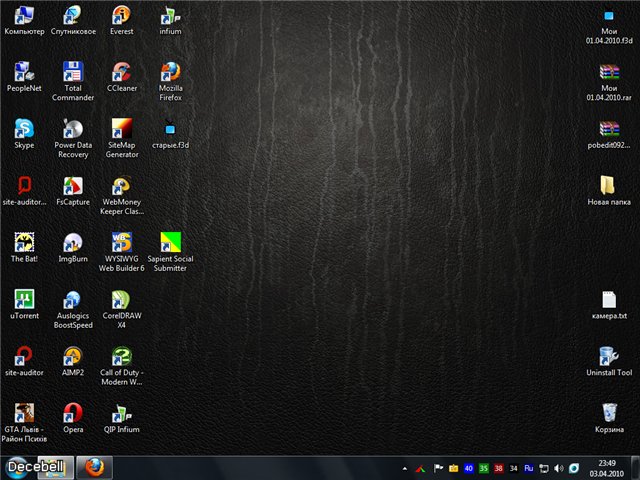The height and width of the screenshot is (480, 640).
Task: Open the Компьютер desktop icon
Action: pyautogui.click(x=24, y=21)
